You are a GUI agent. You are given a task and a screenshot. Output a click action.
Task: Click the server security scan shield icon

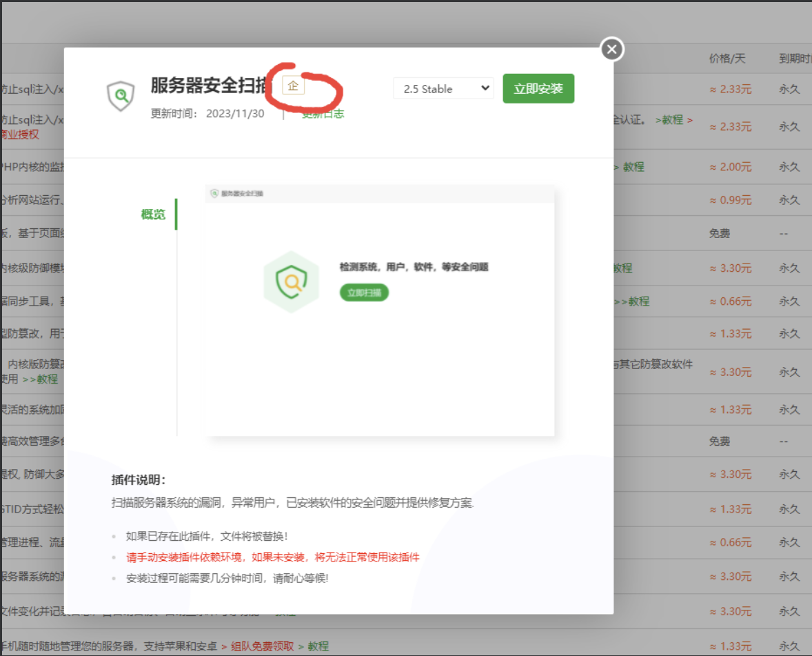coord(121,96)
